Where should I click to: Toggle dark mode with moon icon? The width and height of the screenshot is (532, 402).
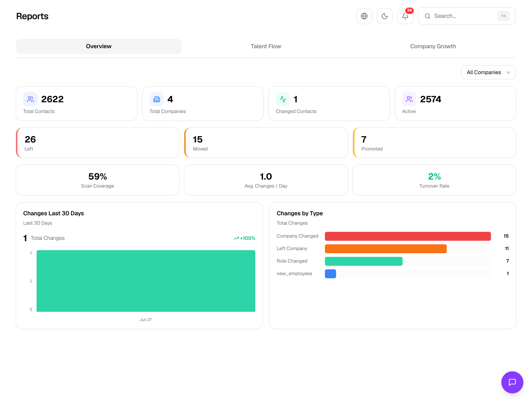pyautogui.click(x=384, y=16)
